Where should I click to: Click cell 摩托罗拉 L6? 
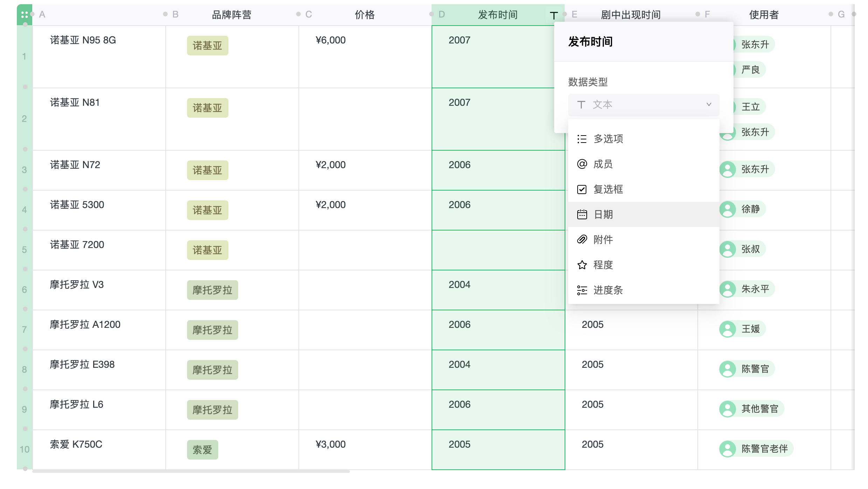pos(99,410)
